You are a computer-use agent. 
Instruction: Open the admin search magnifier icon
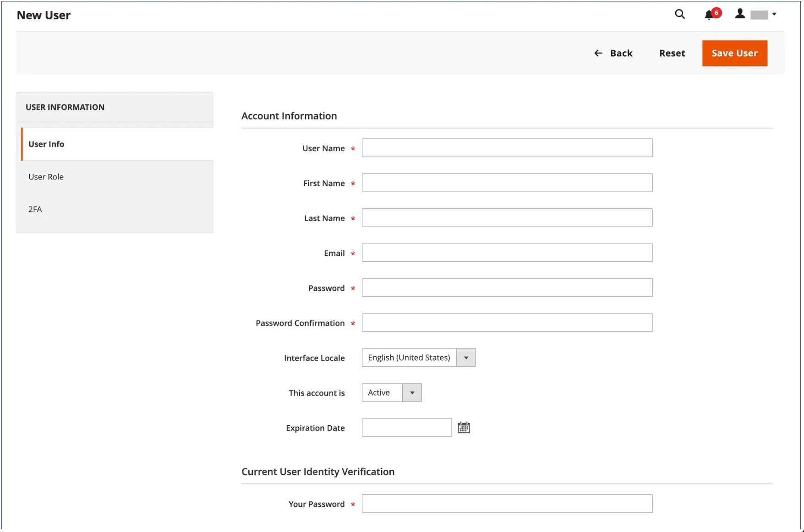click(x=679, y=15)
